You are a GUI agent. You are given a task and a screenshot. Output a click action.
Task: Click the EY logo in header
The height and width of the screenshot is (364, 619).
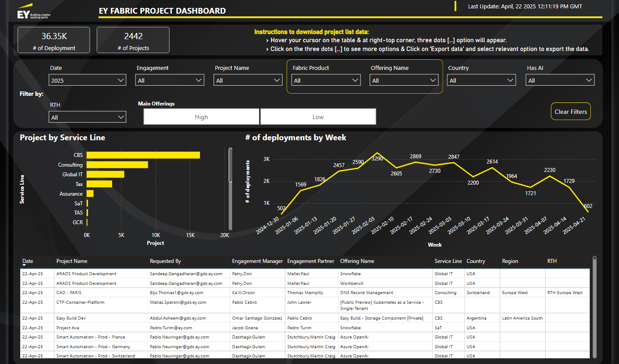click(x=23, y=14)
